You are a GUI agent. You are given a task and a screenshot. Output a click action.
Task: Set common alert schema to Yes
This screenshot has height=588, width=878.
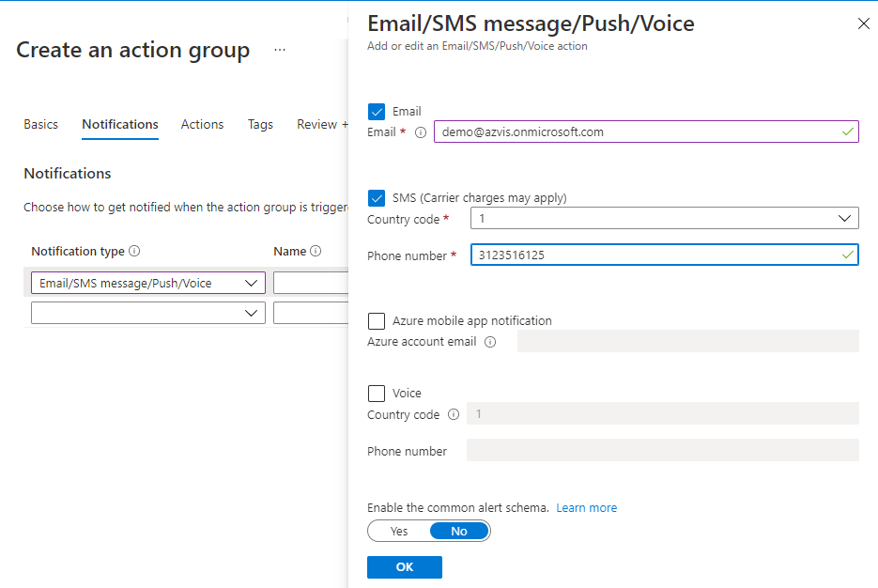399,531
